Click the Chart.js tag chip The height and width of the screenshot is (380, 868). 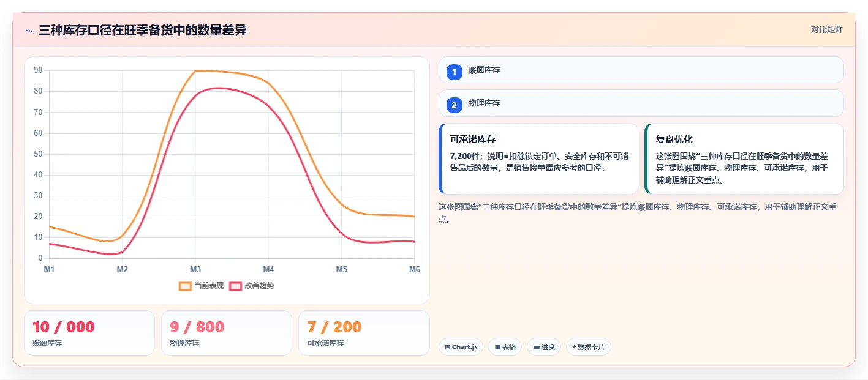coord(461,347)
